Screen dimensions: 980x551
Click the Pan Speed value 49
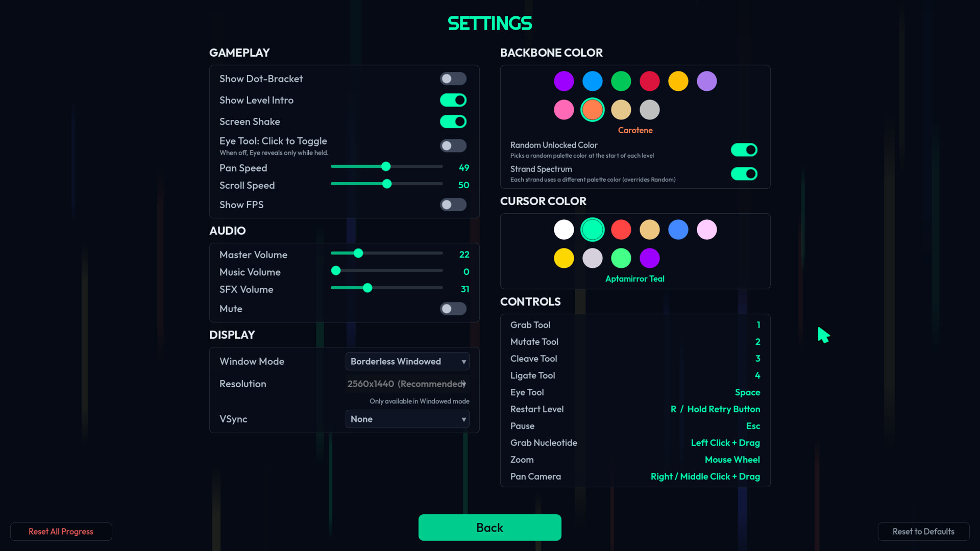pos(464,168)
